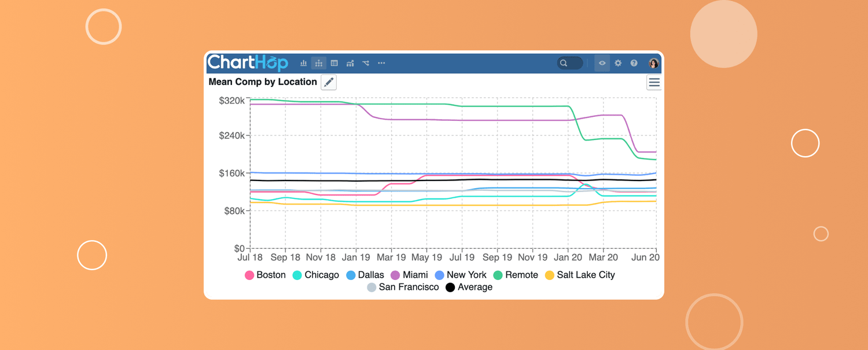Viewport: 868px width, 350px height.
Task: Click the search field in header
Action: (x=569, y=63)
